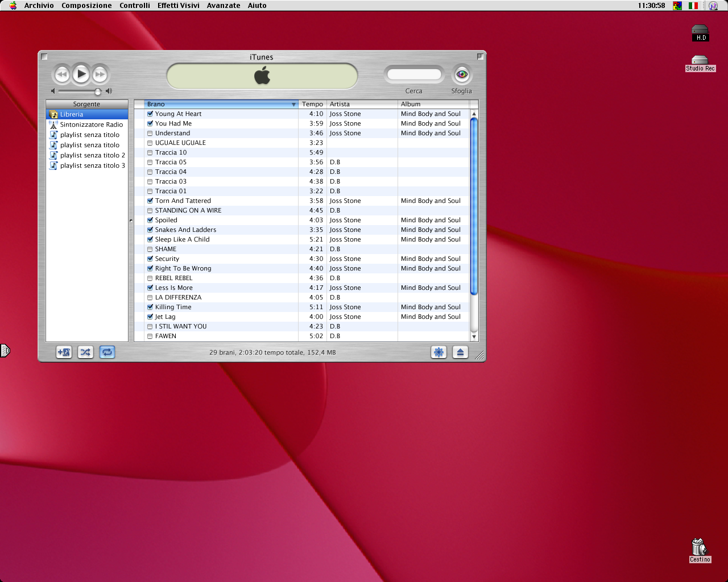Click the Play button in iTunes
Screen dimensions: 728x582
[81, 74]
